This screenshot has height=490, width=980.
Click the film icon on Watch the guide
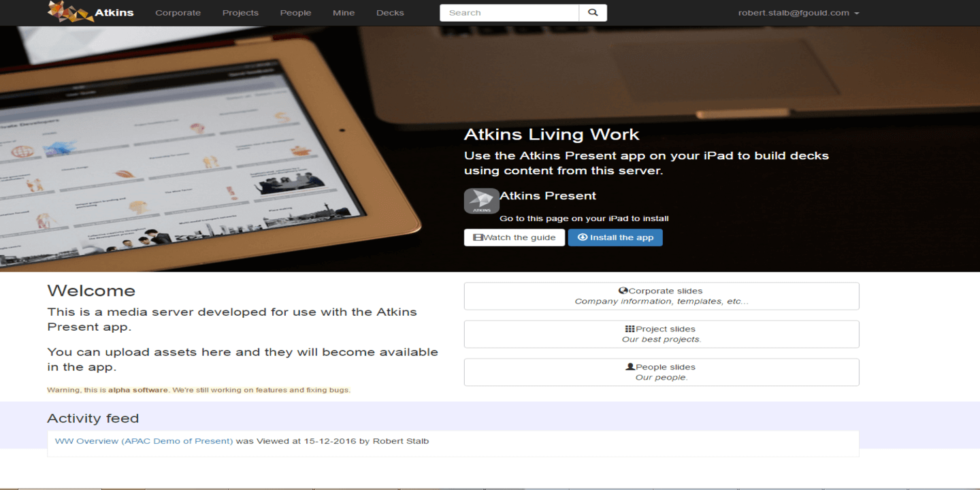(478, 238)
